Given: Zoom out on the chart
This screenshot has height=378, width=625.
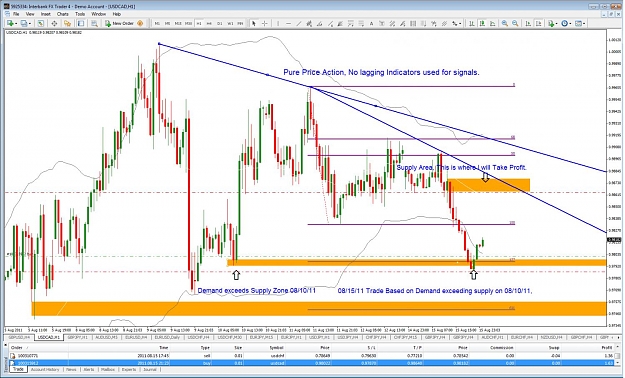Looking at the screenshot, I should pos(515,24).
